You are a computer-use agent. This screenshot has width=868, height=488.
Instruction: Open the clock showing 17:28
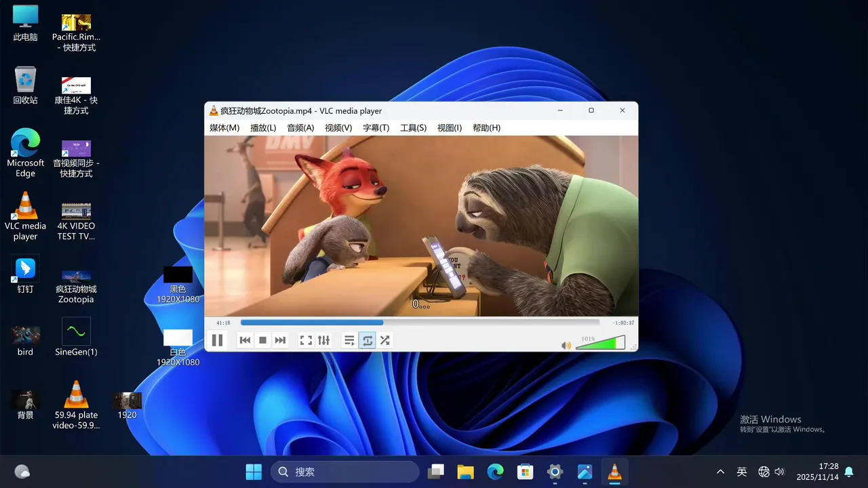click(x=818, y=472)
